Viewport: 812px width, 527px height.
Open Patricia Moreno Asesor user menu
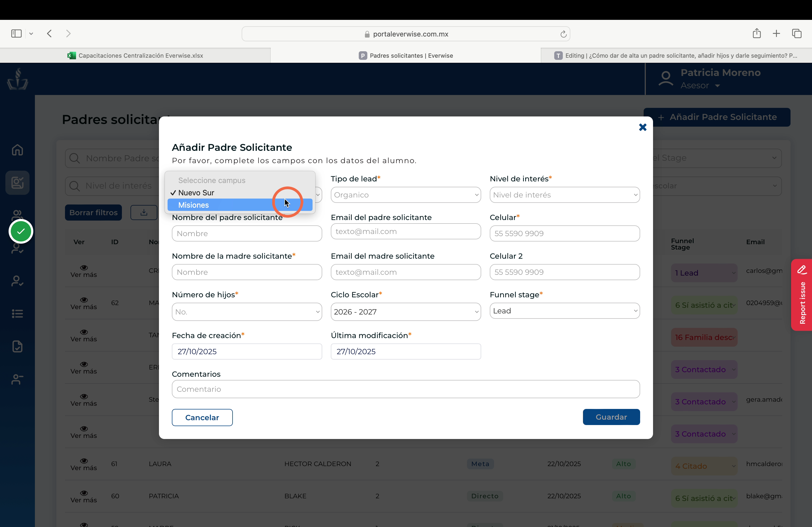click(x=710, y=79)
